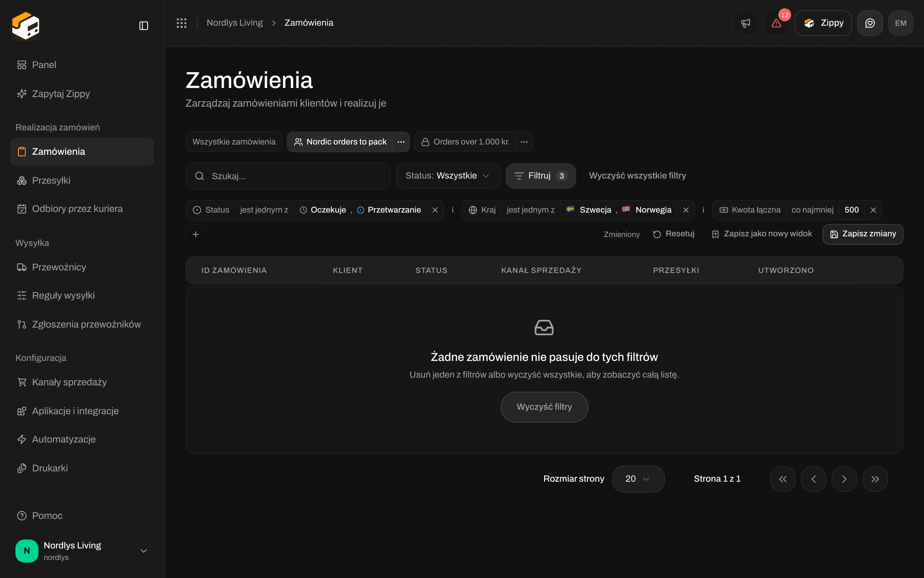Screen dimensions: 924x578
Task: Go to the next page
Action: tap(844, 479)
